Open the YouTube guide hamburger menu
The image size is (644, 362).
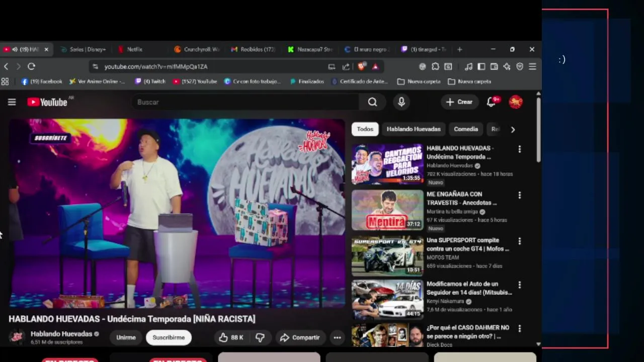point(12,102)
